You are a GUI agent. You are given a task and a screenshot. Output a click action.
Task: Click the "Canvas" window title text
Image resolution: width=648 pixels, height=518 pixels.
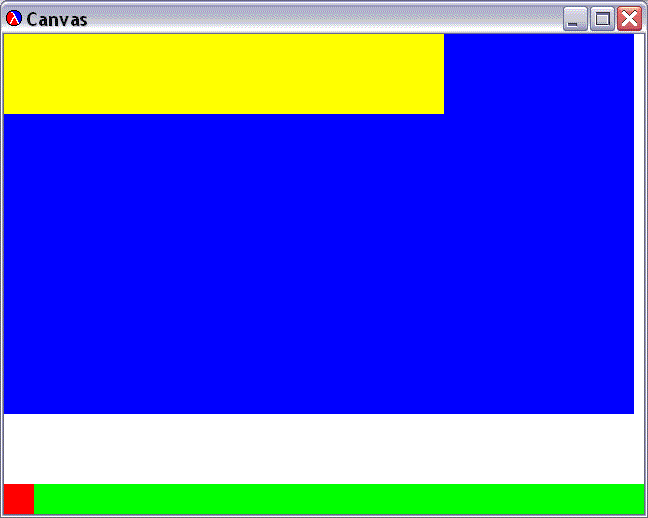coord(57,20)
